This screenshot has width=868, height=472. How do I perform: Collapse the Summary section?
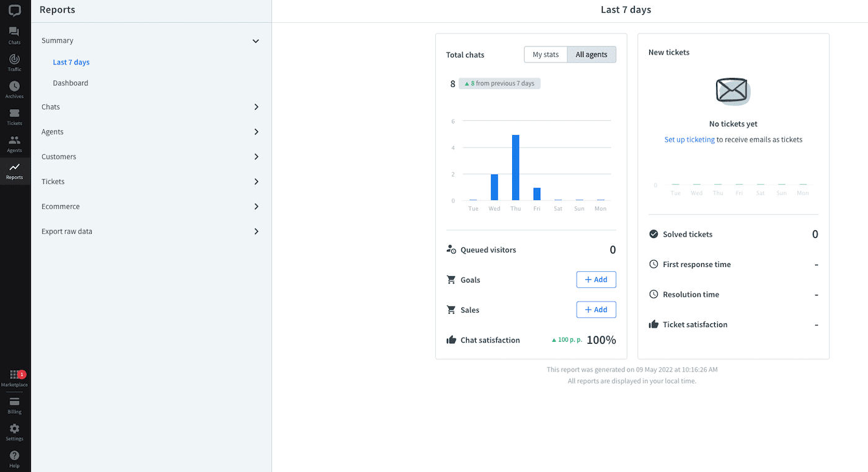pyautogui.click(x=255, y=41)
